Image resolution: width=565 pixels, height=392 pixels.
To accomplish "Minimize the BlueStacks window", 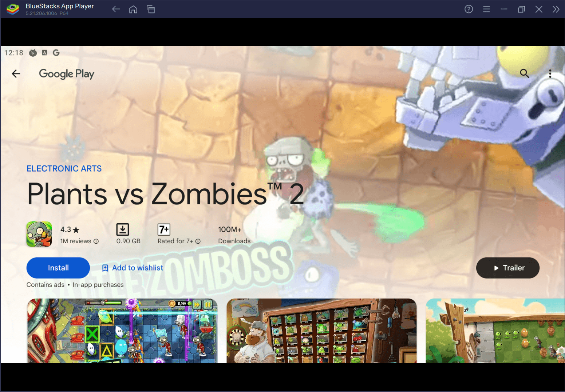I will [x=504, y=9].
